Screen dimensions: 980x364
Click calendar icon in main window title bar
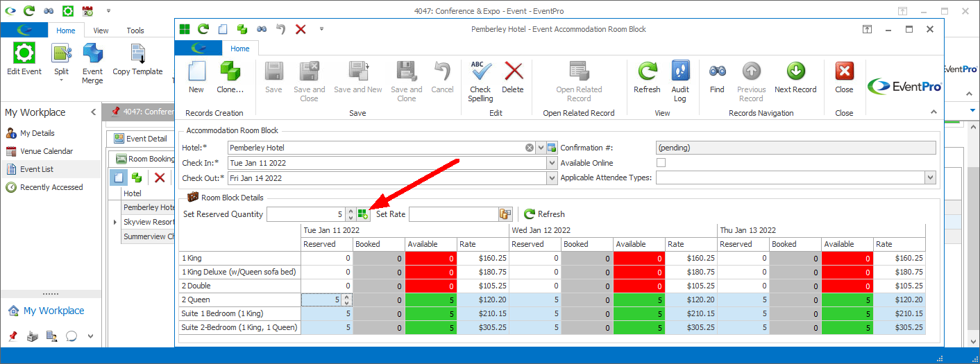(87, 11)
